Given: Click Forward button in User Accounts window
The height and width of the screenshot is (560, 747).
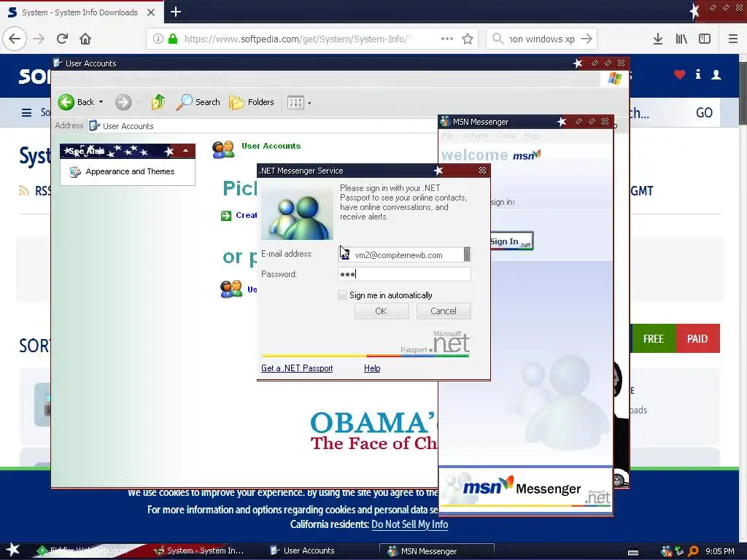Looking at the screenshot, I should click(123, 102).
